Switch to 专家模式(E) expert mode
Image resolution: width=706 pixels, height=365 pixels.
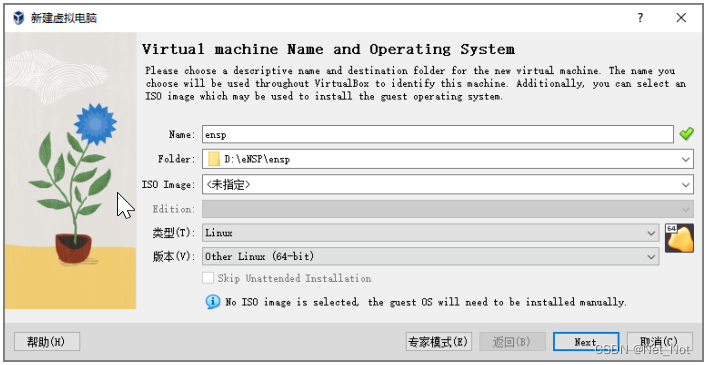click(439, 342)
